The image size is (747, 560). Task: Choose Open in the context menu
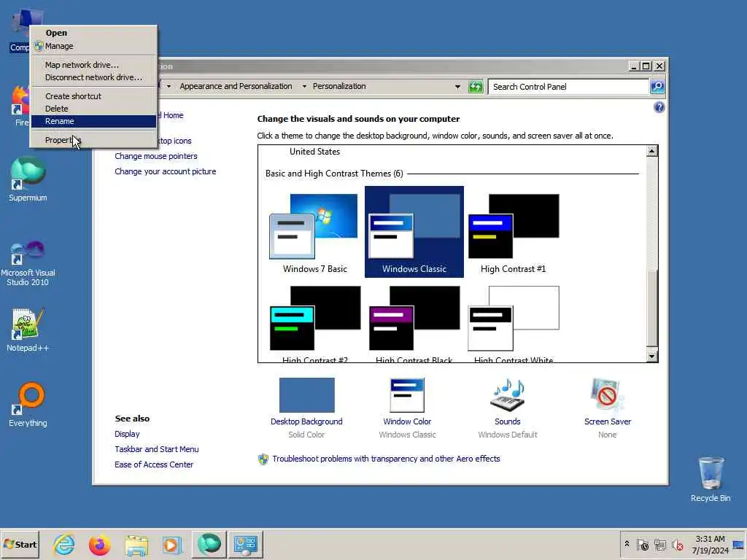[x=94, y=33]
